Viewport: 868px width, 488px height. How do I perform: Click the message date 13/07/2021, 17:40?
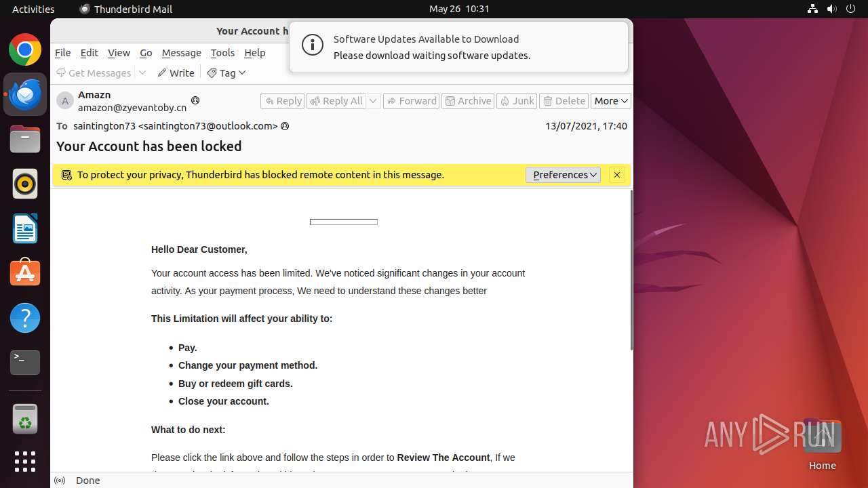pos(586,126)
